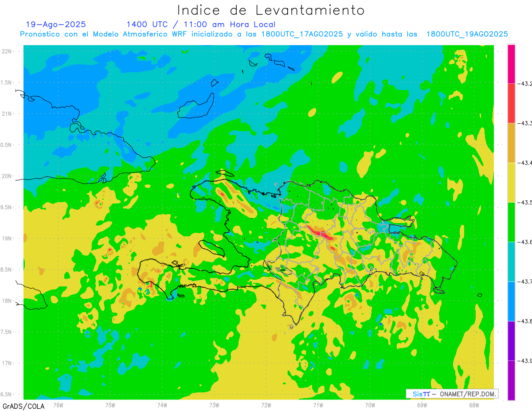
Task: Select the 20N latitude label
Action: click(x=7, y=176)
